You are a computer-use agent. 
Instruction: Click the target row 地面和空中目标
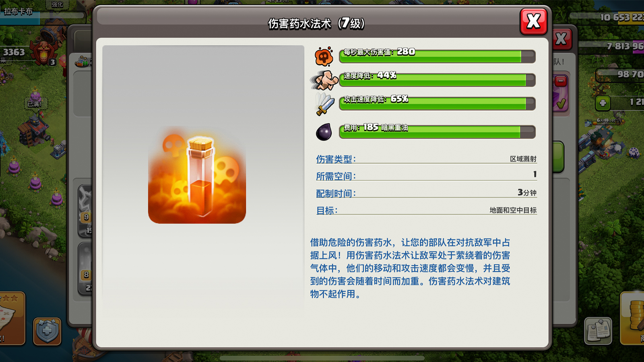click(x=426, y=210)
